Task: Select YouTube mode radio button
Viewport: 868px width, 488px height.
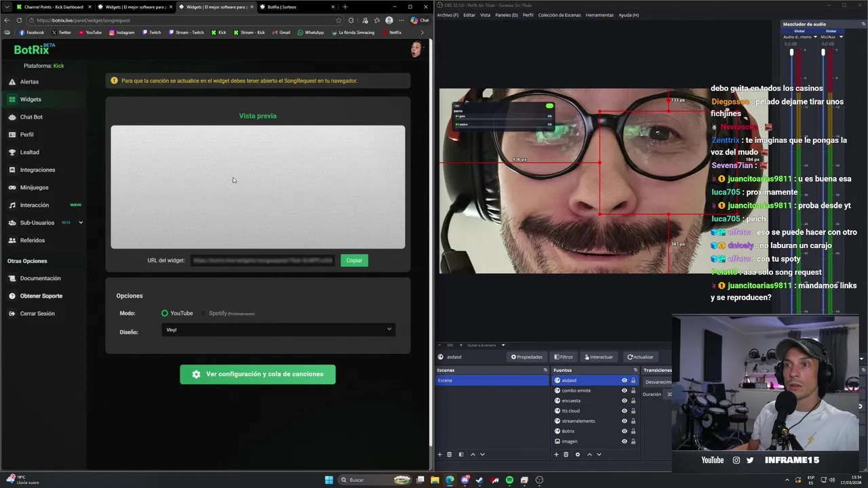Action: click(x=165, y=313)
